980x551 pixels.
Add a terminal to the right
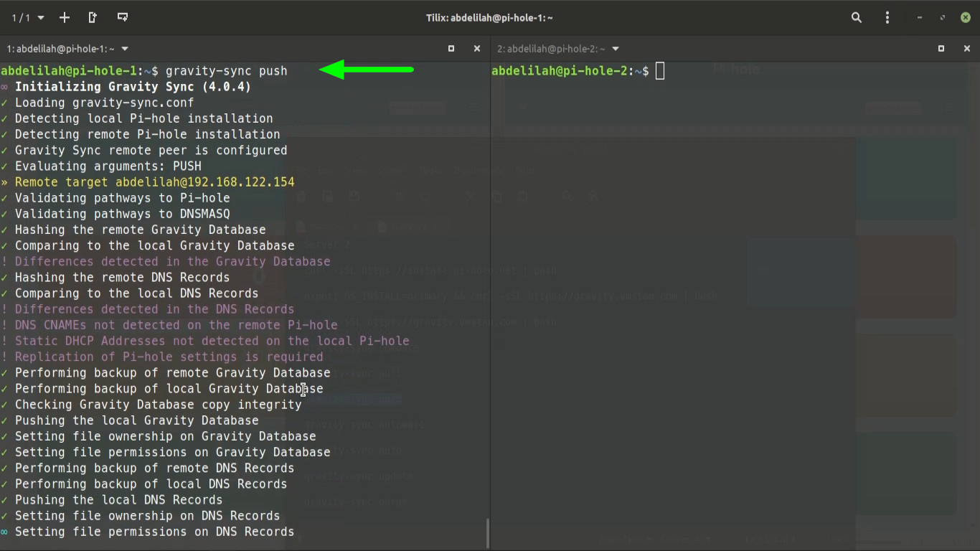tap(93, 17)
